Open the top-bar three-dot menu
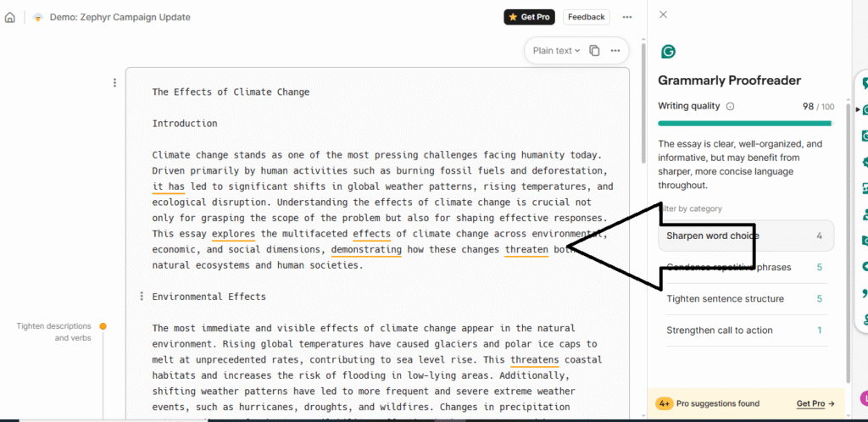Viewport: 868px width, 422px height. [627, 17]
